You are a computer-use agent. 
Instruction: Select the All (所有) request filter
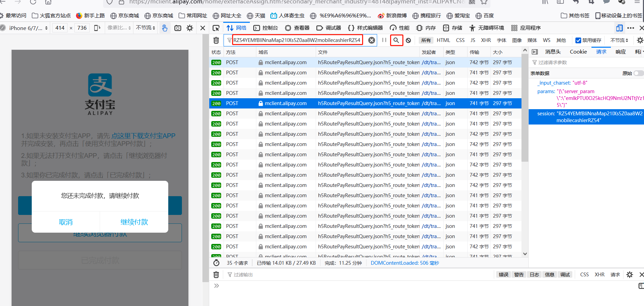[x=426, y=40]
